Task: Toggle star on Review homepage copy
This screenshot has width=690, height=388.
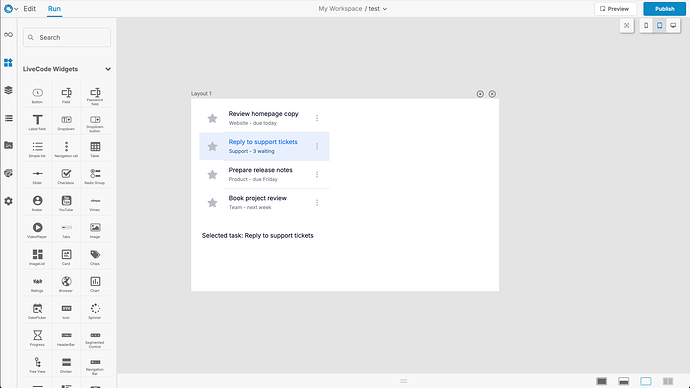Action: pos(212,118)
